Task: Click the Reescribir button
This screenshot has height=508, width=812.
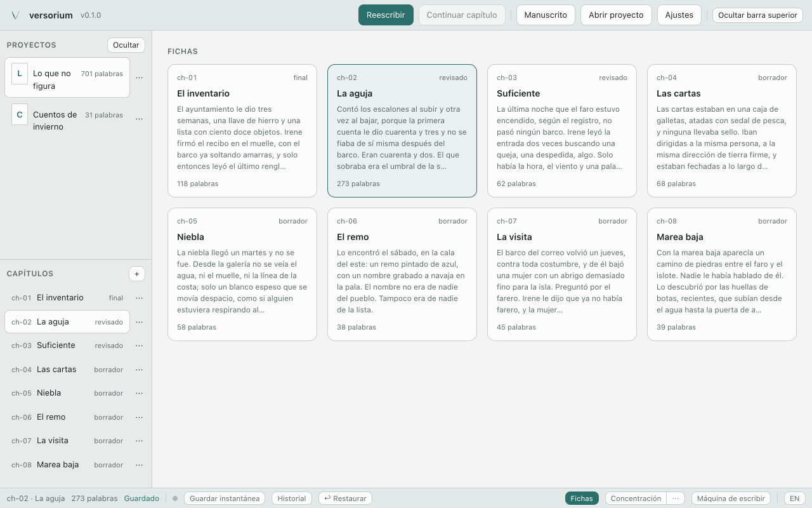Action: point(386,15)
